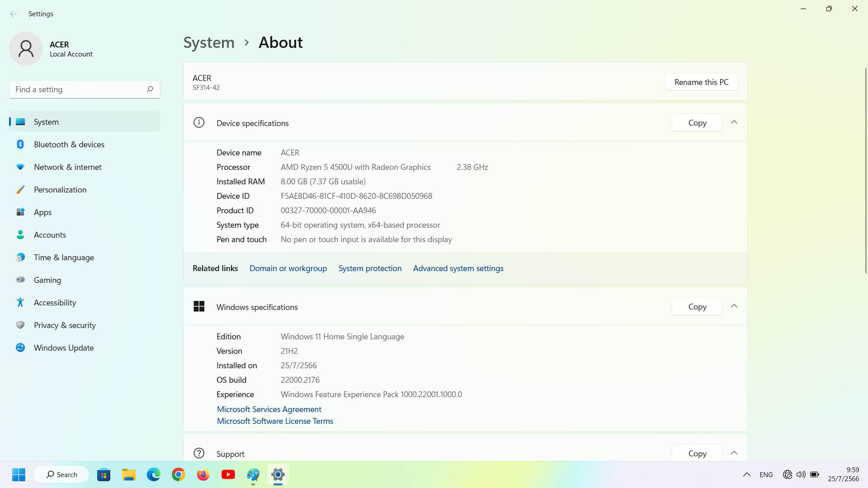This screenshot has width=868, height=488.
Task: Open the ACER local account profile picture
Action: tap(26, 48)
